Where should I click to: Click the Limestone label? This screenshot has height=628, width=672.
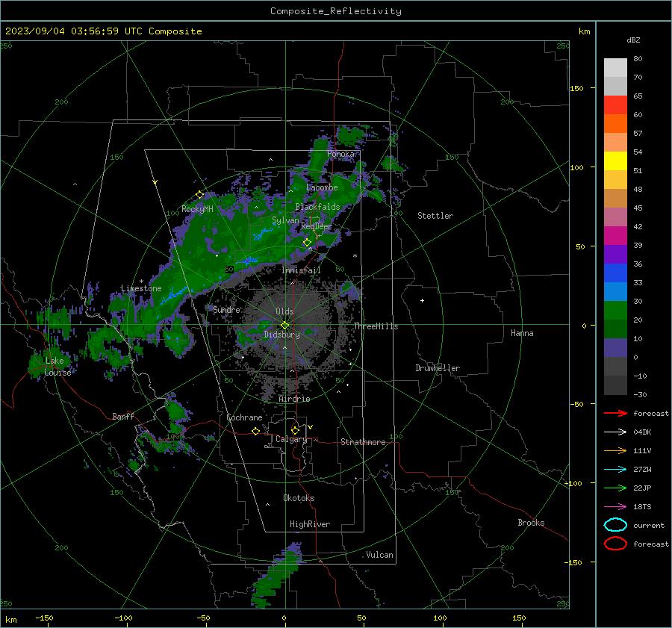coord(141,288)
